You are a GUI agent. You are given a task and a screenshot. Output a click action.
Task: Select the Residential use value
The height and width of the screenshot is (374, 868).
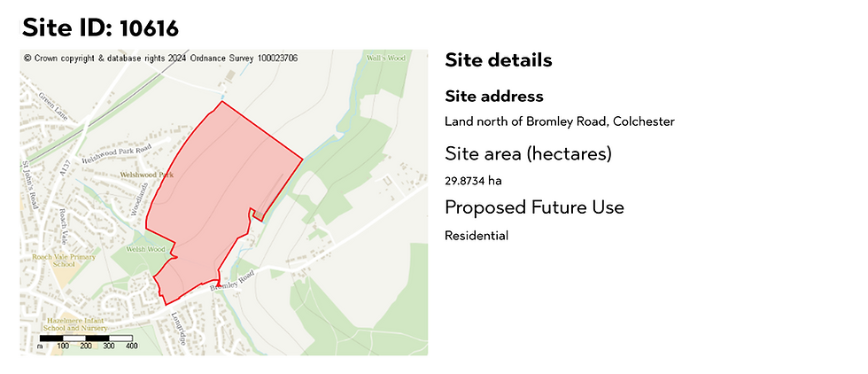pos(477,236)
